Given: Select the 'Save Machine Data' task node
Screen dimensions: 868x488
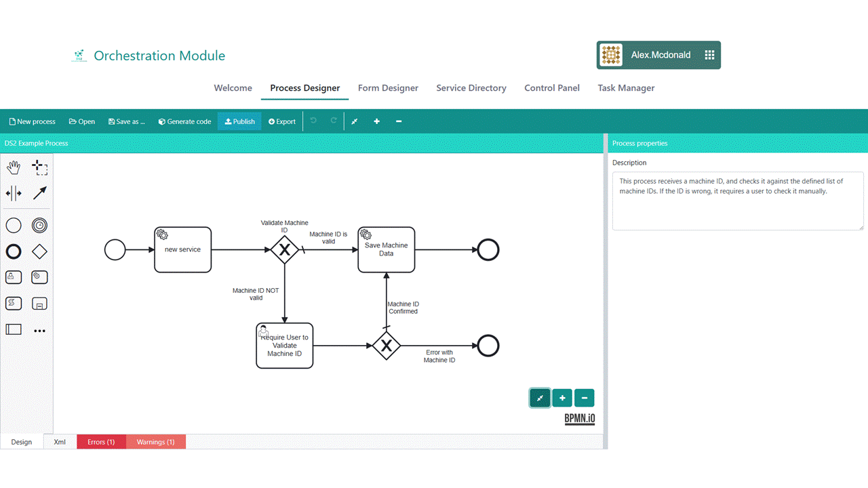Looking at the screenshot, I should (x=387, y=249).
